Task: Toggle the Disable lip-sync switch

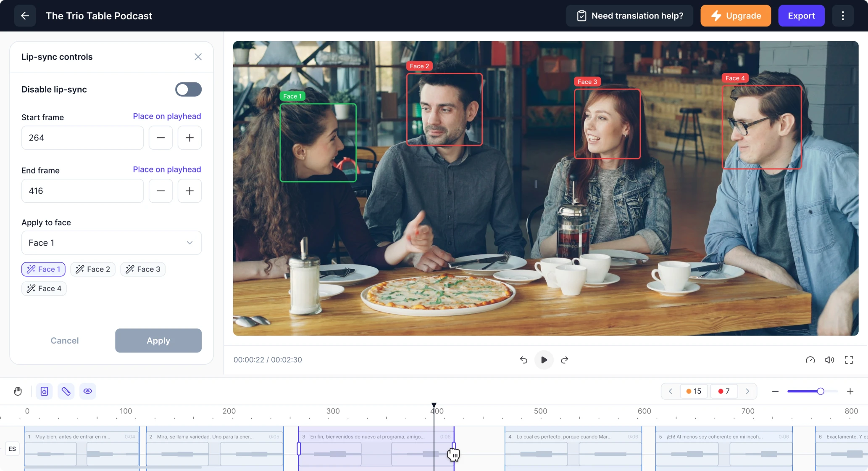Action: 188,90
